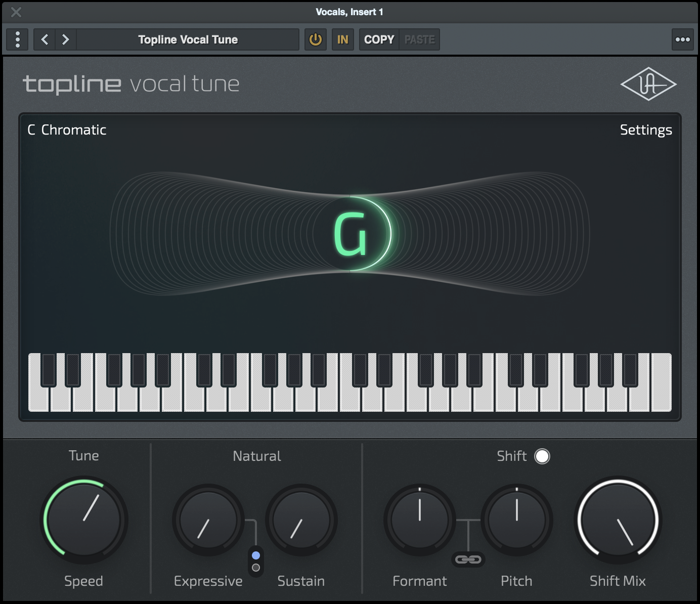Toggle the plugin power bypass button
Viewport: 700px width, 604px height.
click(316, 39)
